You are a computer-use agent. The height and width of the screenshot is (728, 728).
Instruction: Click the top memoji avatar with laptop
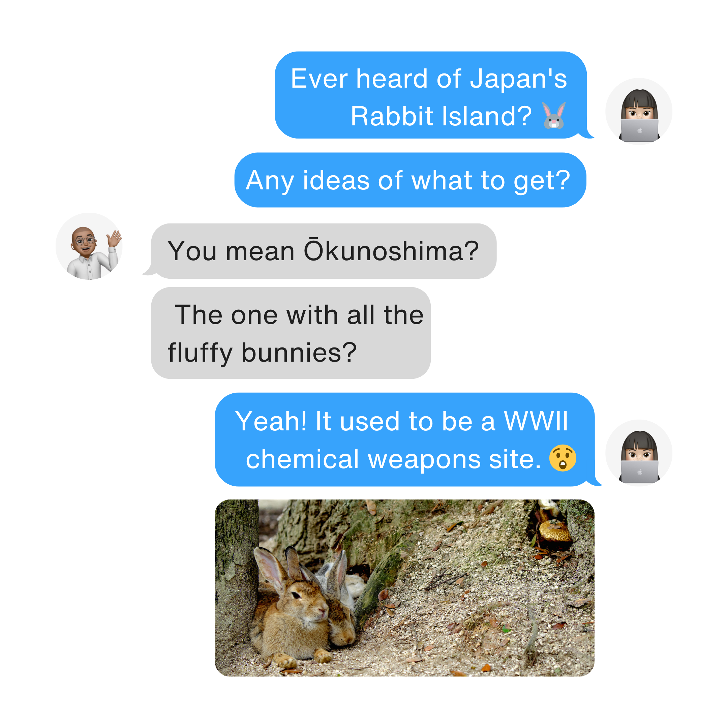coord(639,112)
